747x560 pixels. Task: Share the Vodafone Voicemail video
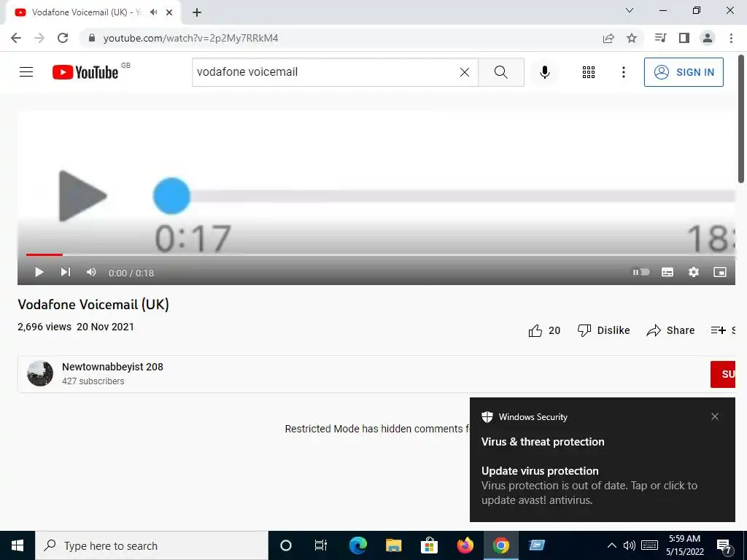(x=670, y=330)
